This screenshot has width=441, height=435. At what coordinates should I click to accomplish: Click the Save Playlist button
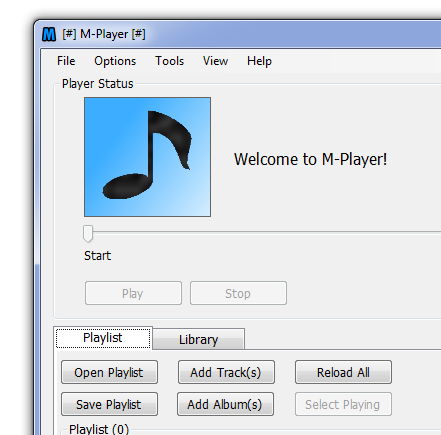tap(109, 404)
